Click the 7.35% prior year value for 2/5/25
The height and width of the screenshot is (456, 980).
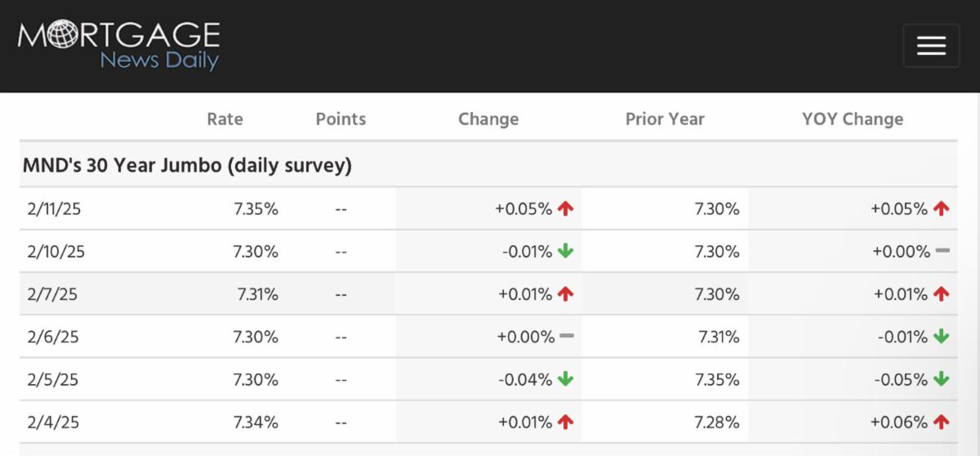[x=716, y=379]
